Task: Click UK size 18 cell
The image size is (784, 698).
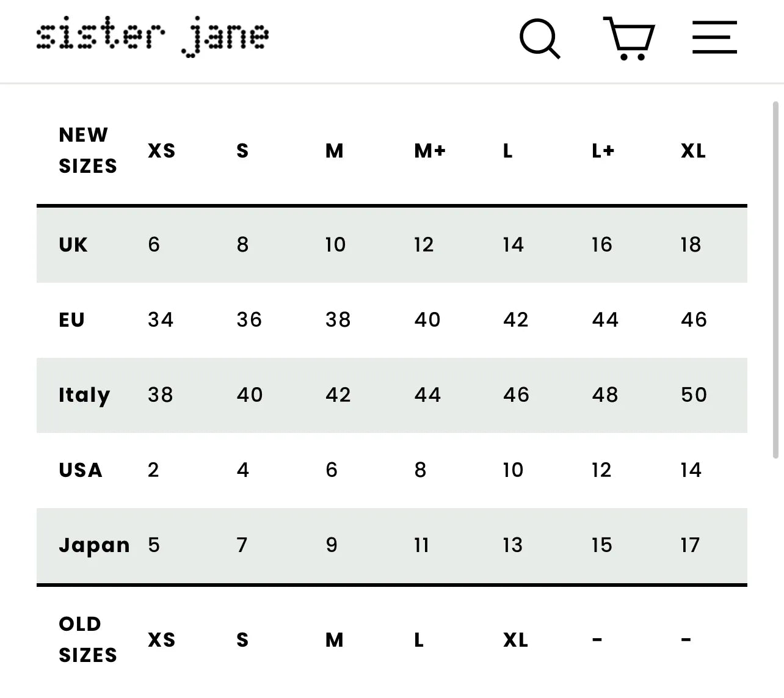Action: pyautogui.click(x=691, y=245)
